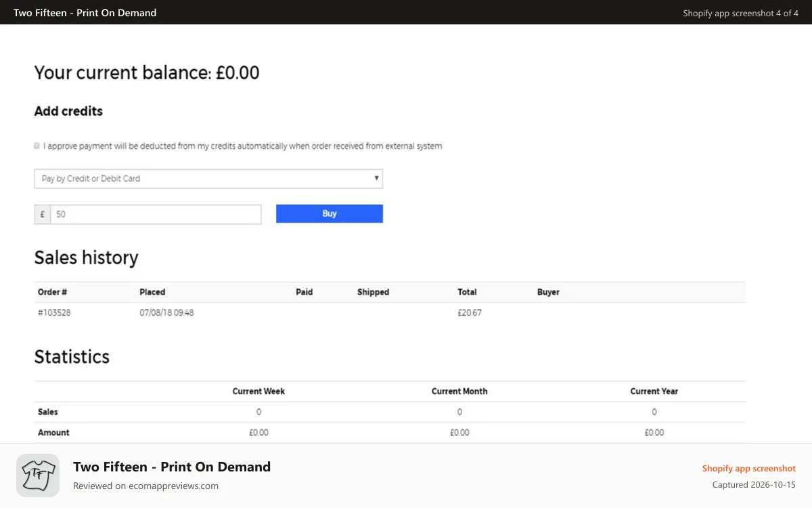This screenshot has height=508, width=812.
Task: Click the Add credits heading
Action: coord(68,111)
